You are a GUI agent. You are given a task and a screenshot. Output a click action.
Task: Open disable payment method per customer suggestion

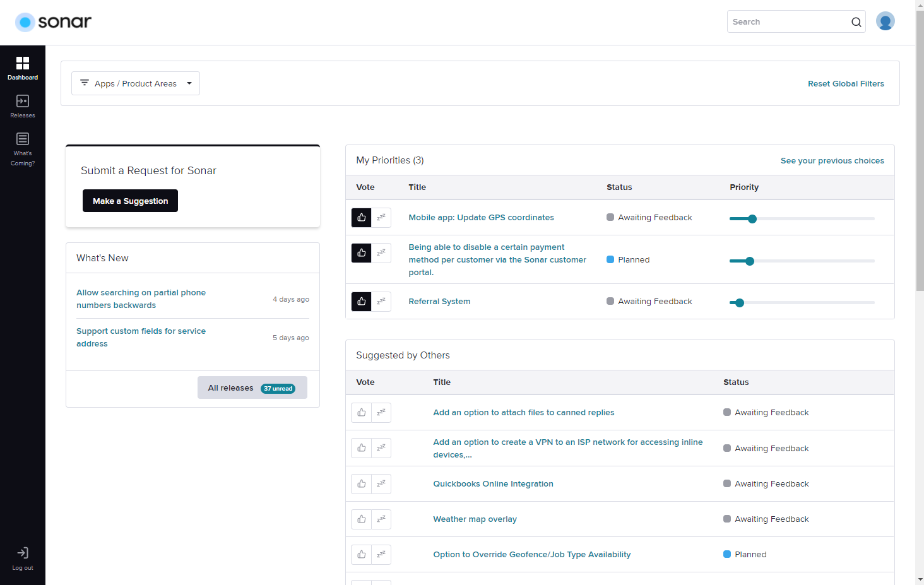tap(497, 259)
